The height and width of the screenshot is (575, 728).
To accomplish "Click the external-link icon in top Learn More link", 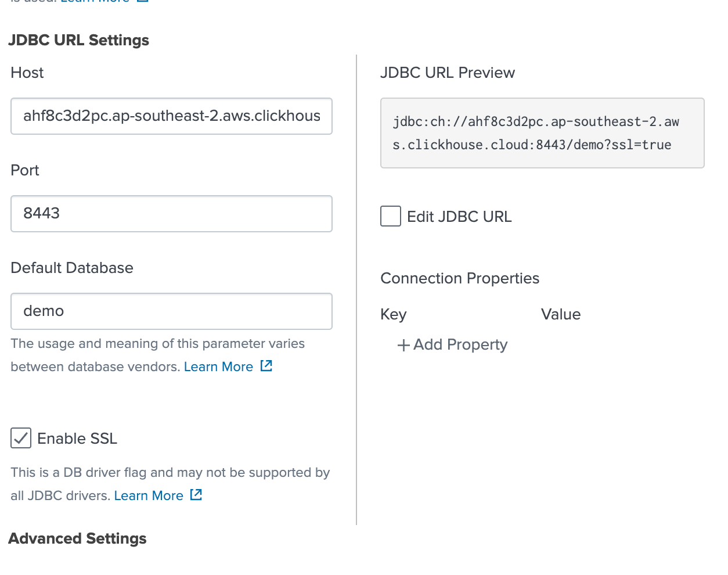I will (x=141, y=2).
